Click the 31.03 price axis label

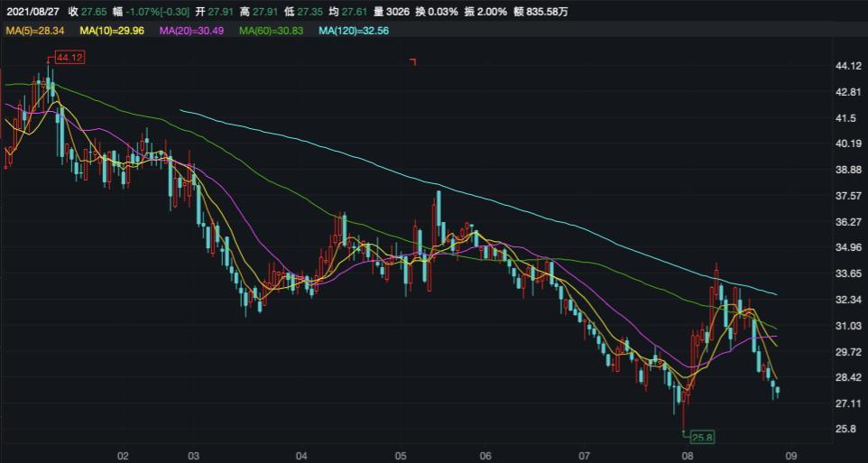tap(847, 326)
